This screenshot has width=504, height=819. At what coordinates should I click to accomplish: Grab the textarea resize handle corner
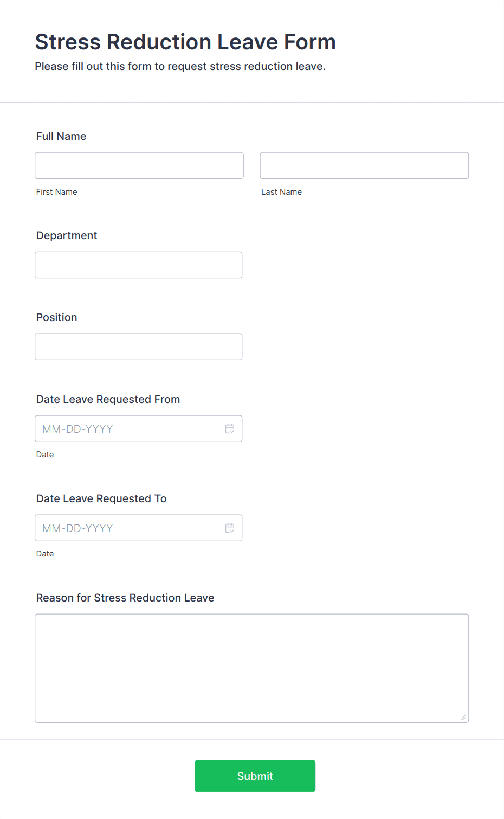(463, 717)
